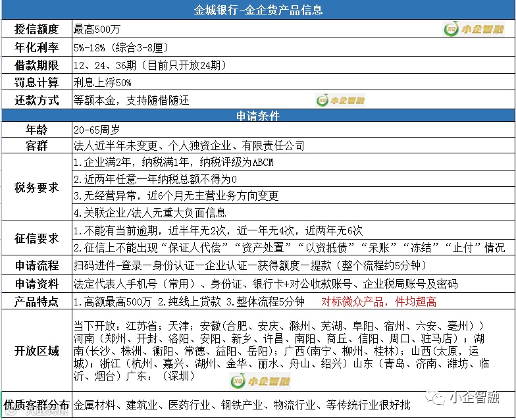Screen dimensions: 516x420
Task: Click the 授信额度 label cell
Action: click(37, 29)
